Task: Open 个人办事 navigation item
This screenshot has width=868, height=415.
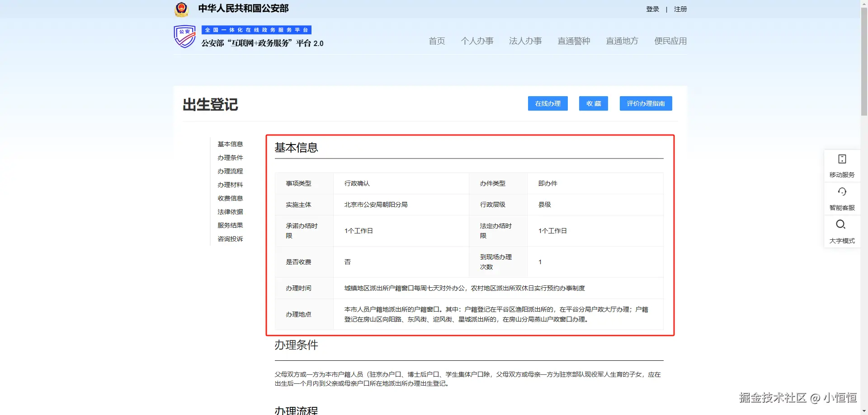Action: tap(477, 41)
